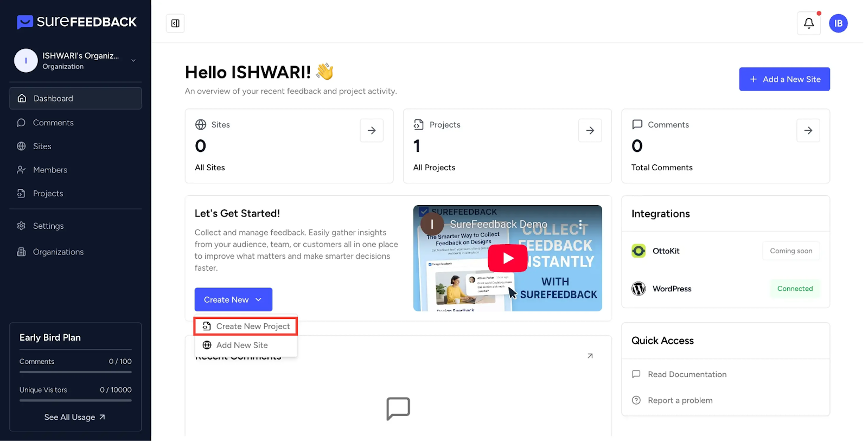Open the notifications bell
The height and width of the screenshot is (441, 868).
point(808,23)
